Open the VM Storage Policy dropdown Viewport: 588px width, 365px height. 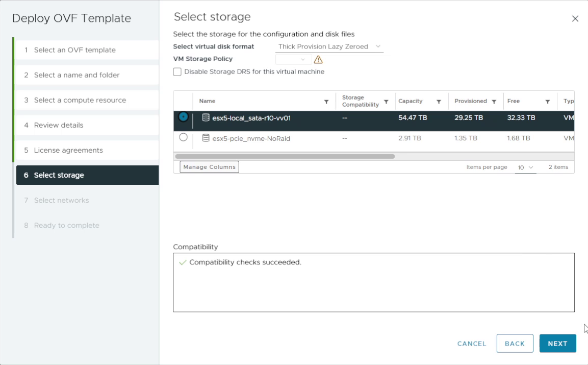(x=293, y=59)
